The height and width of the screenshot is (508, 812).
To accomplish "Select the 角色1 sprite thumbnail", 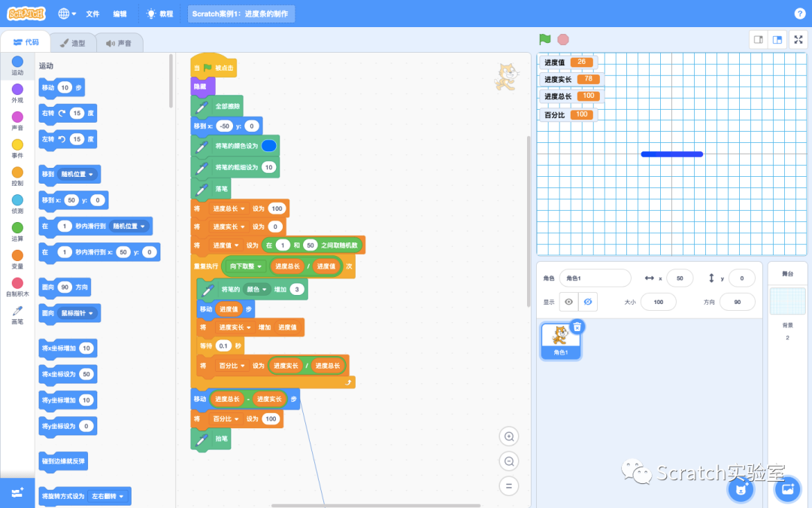I will tap(560, 341).
